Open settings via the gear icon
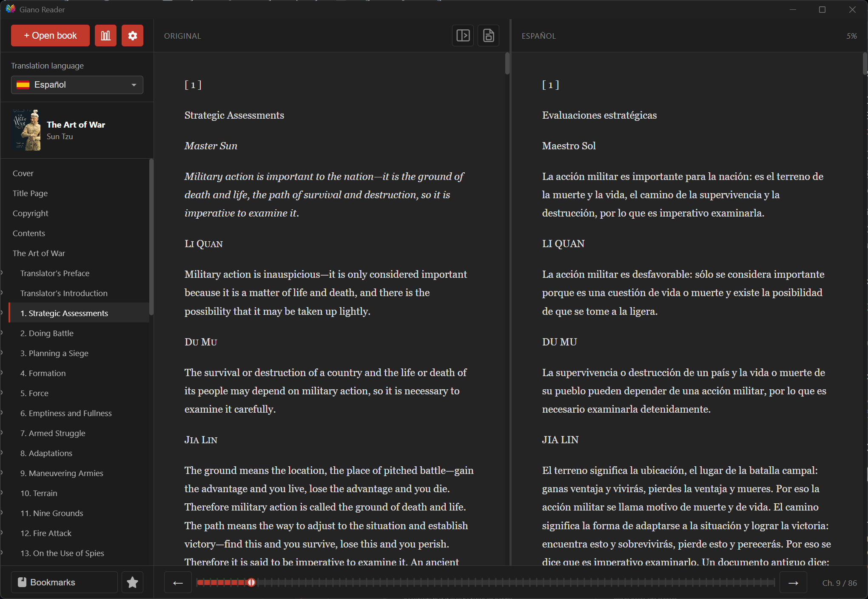The image size is (868, 599). coord(132,36)
